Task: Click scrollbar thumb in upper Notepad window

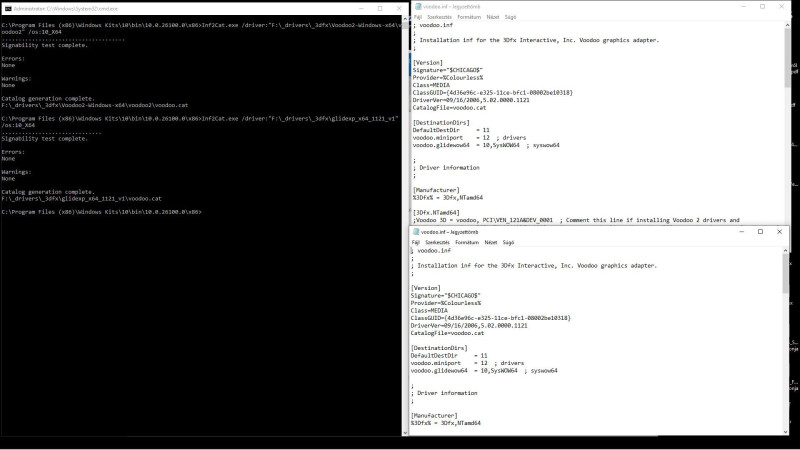Action: (x=787, y=57)
